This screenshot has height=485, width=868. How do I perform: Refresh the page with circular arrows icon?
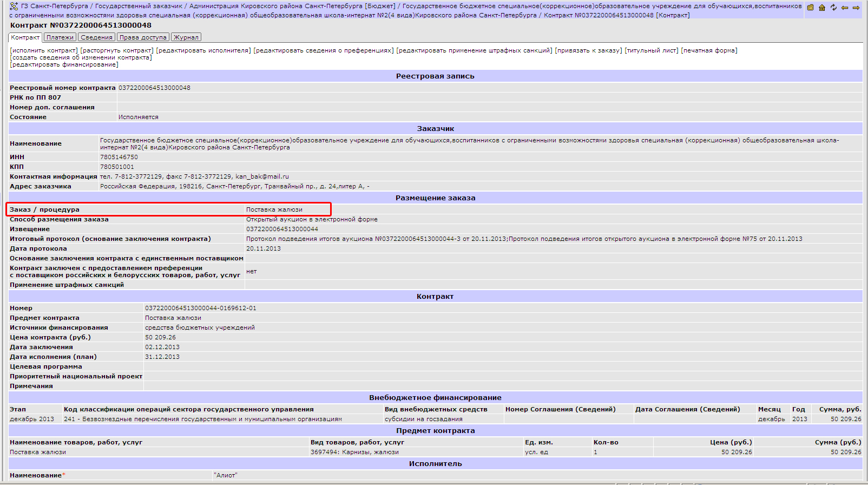pyautogui.click(x=833, y=8)
